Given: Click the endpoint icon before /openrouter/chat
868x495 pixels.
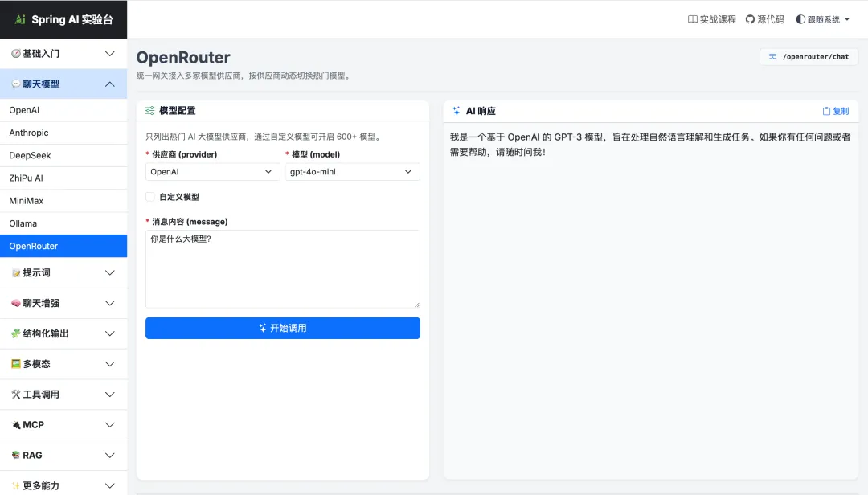Looking at the screenshot, I should point(773,56).
